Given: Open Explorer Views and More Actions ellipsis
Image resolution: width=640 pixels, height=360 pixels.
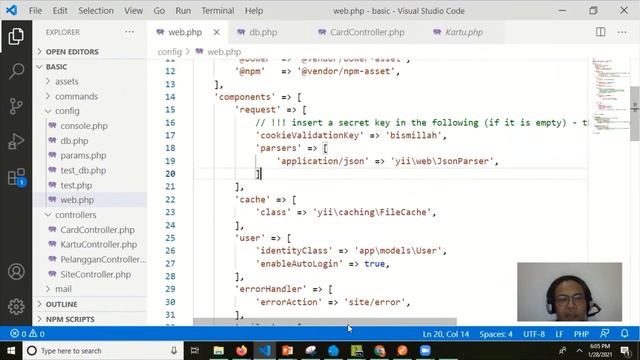Looking at the screenshot, I should click(x=129, y=32).
